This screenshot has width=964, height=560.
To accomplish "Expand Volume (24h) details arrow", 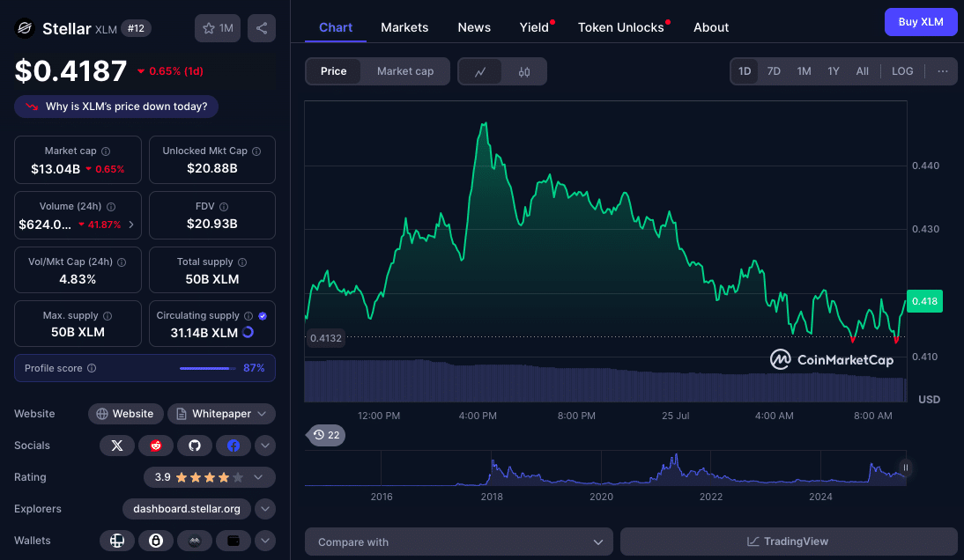I will pos(131,225).
